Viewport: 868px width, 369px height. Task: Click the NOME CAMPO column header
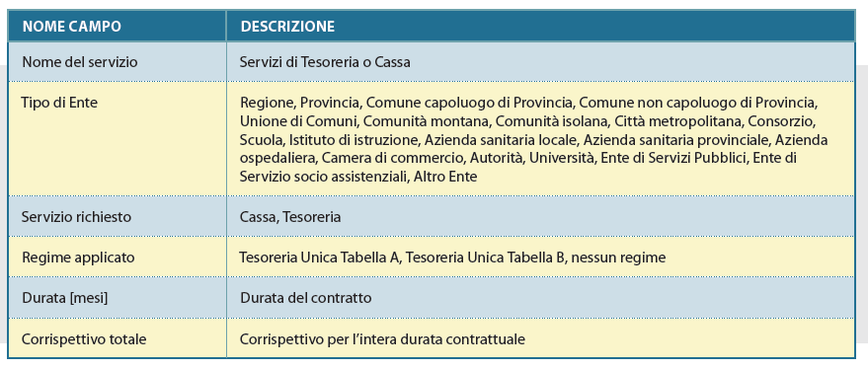pos(117,27)
